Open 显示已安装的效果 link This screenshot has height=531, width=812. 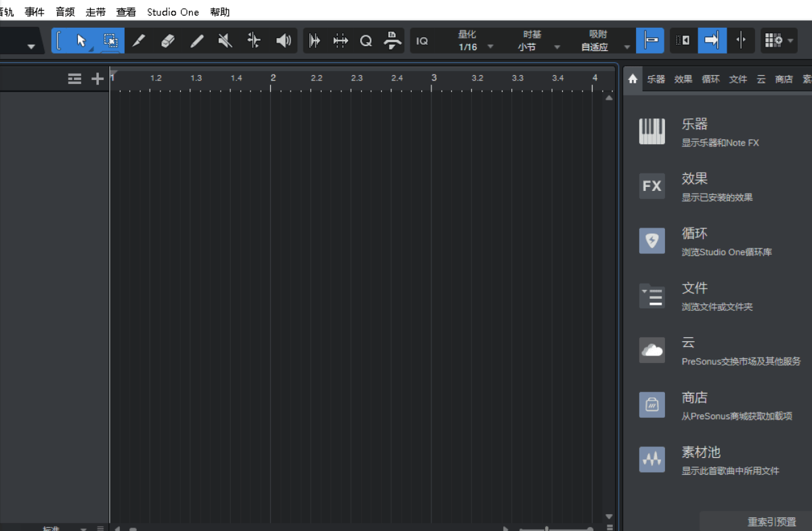(x=717, y=197)
